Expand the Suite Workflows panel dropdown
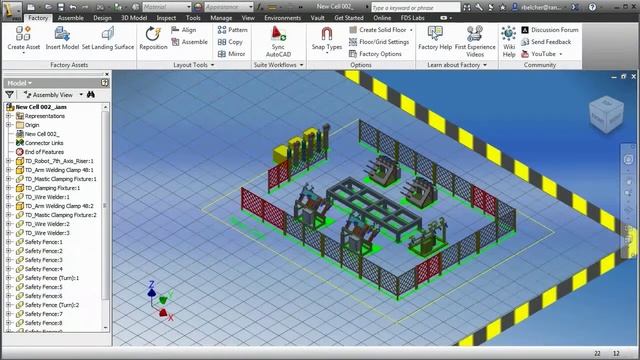 coord(302,65)
